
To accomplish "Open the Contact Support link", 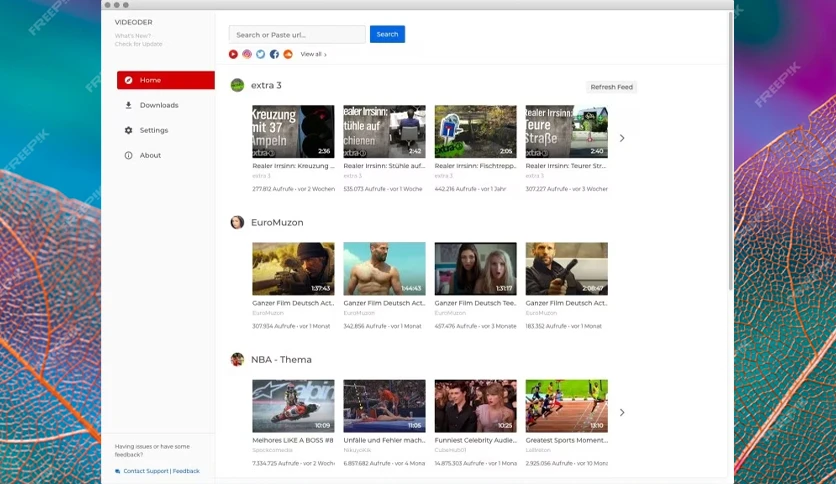I will coord(146,471).
